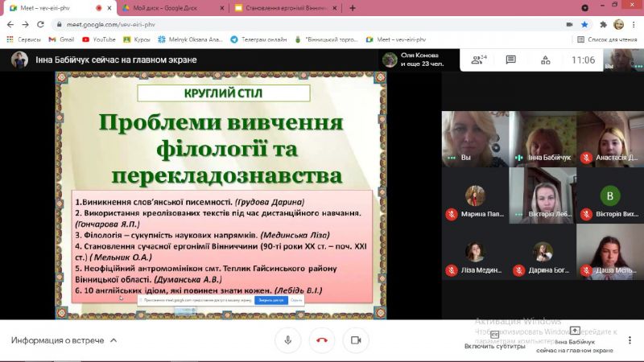The height and width of the screenshot is (362, 644).
Task: Open the Chrome profile avatar
Action: (618, 25)
